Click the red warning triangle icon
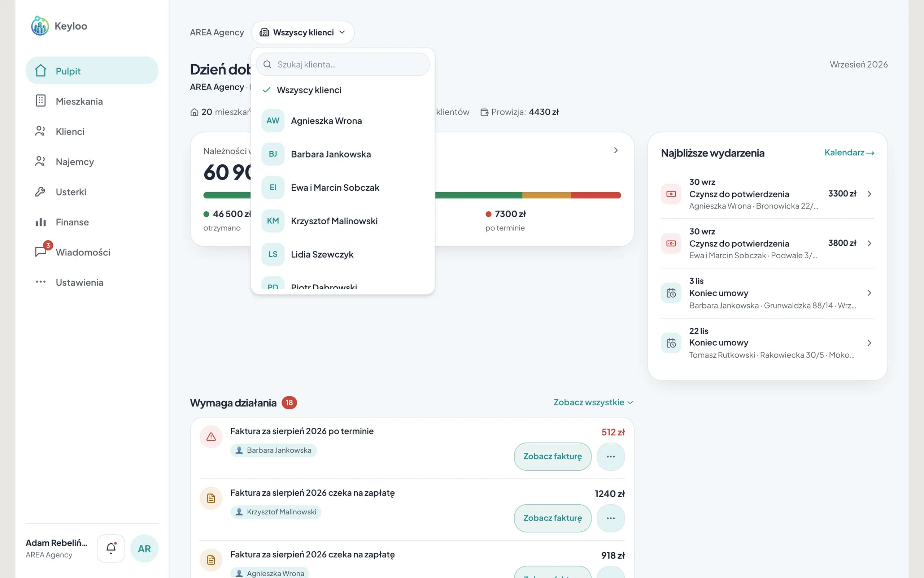 coord(211,436)
